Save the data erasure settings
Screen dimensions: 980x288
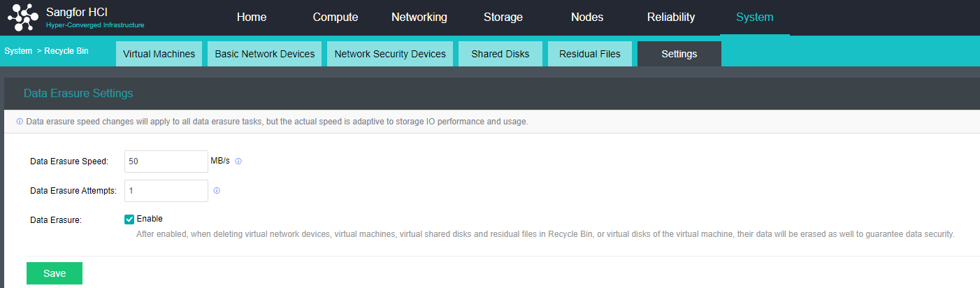click(x=55, y=273)
